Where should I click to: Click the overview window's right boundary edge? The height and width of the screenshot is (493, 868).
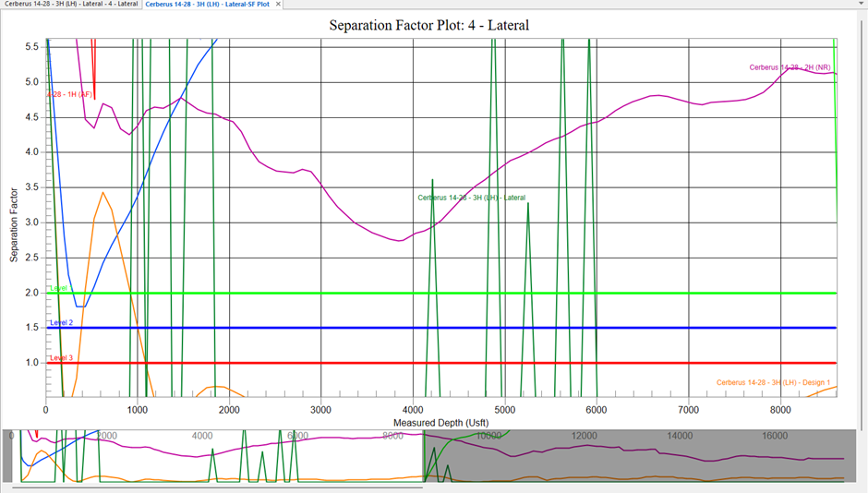(423, 456)
